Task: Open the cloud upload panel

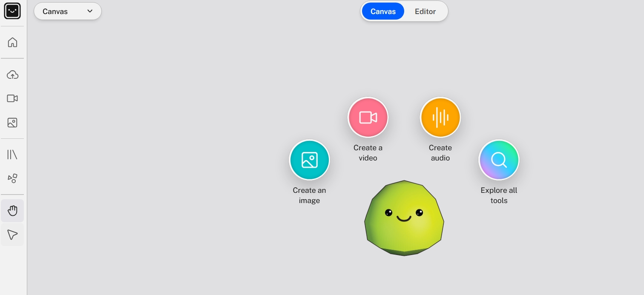Action: [x=12, y=75]
